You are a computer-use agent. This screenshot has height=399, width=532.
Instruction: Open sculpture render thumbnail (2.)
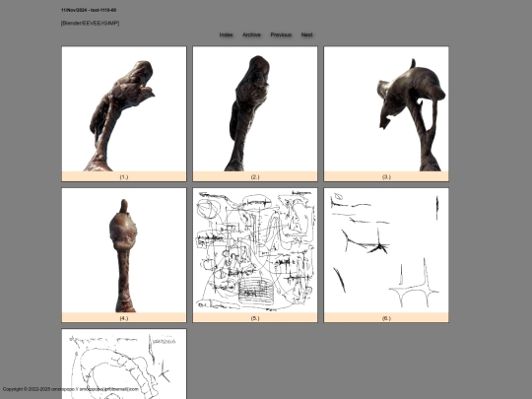click(x=255, y=109)
